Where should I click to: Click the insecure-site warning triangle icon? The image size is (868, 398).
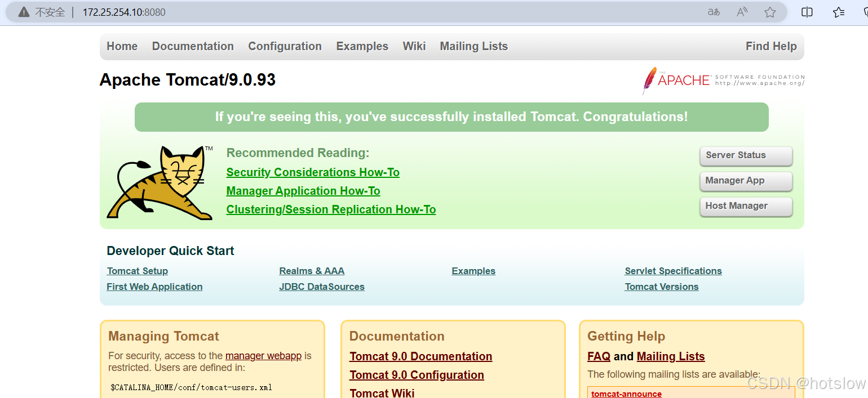(24, 12)
